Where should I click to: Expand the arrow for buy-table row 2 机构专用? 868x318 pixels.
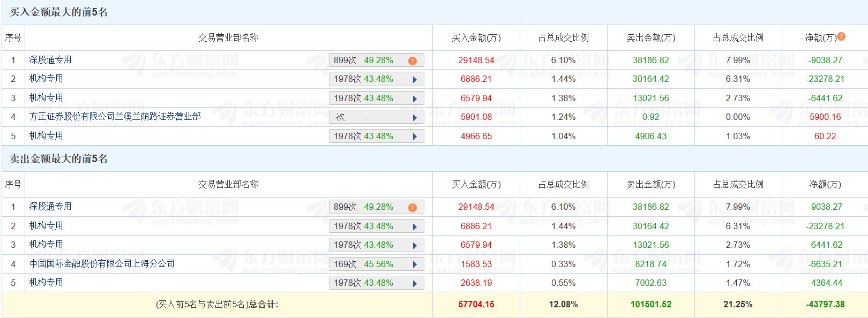(415, 79)
